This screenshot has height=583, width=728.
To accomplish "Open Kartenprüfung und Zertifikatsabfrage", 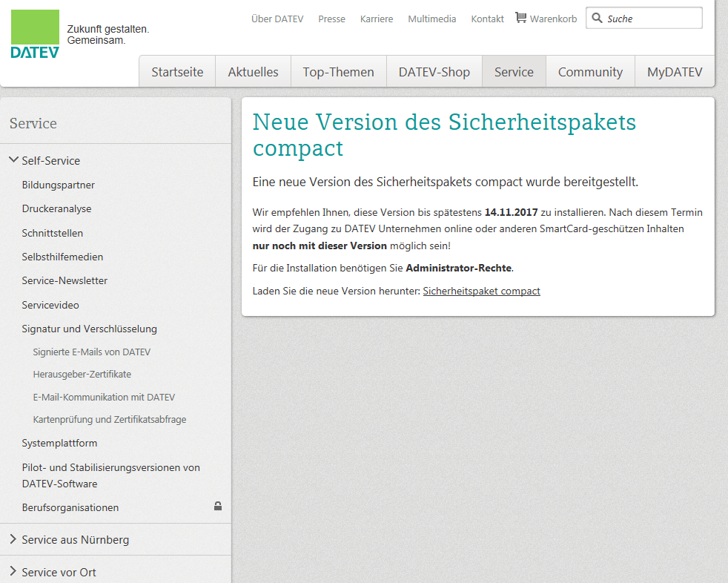I will point(110,420).
